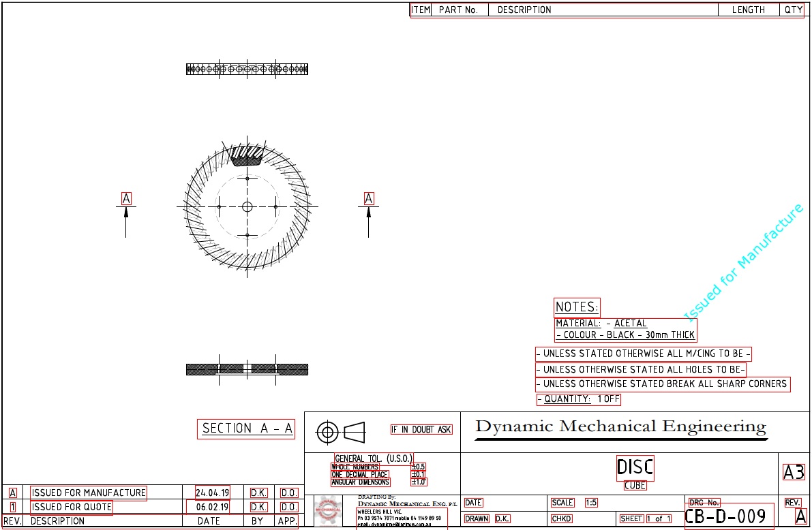Select the ISSUED FOR QUOTE revision entry
The height and width of the screenshot is (530, 812).
pos(72,507)
